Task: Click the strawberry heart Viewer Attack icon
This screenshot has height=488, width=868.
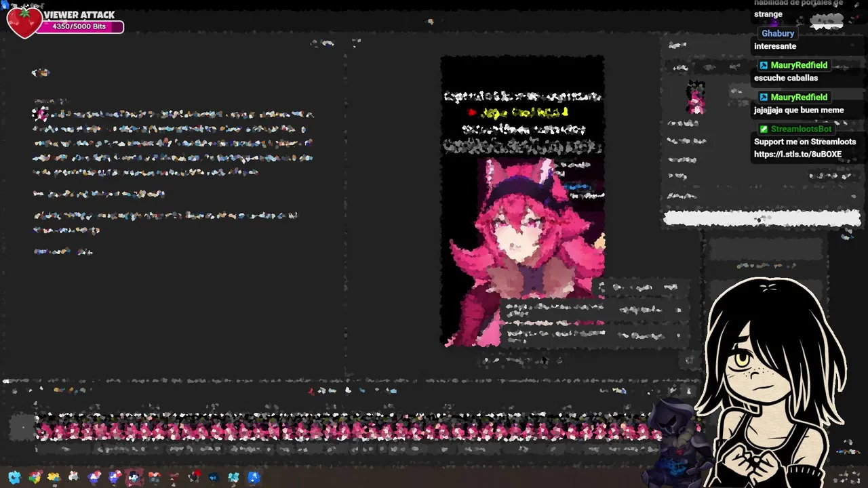Action: (x=24, y=22)
